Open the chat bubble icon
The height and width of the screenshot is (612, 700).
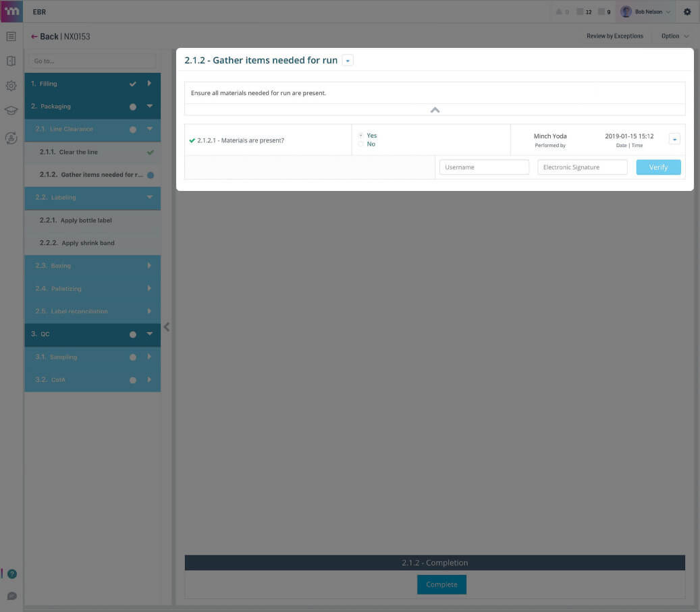tap(12, 596)
